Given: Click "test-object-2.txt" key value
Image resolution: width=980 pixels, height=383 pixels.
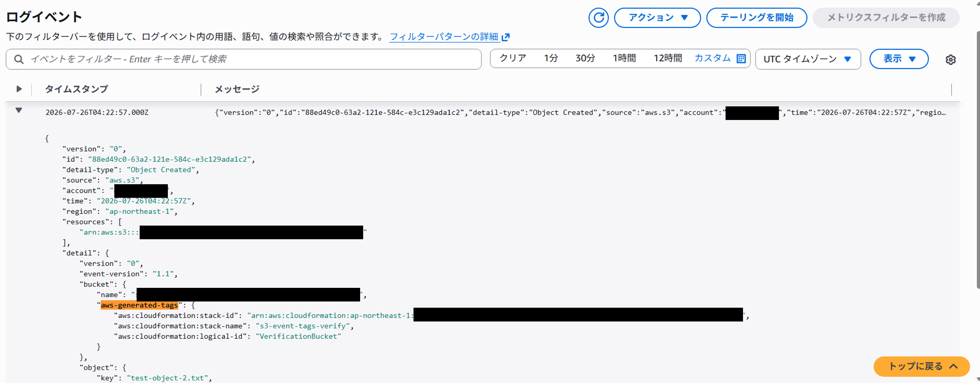Looking at the screenshot, I should (x=167, y=378).
